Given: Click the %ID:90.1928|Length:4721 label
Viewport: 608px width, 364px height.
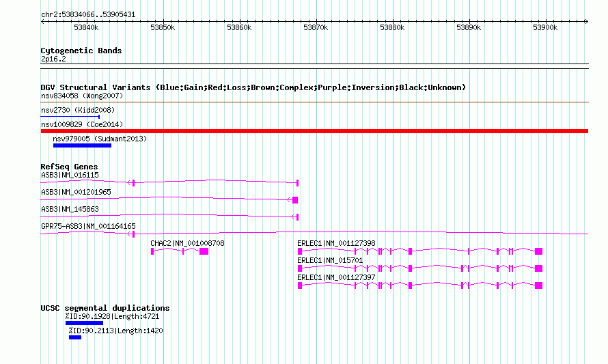Looking at the screenshot, I should coord(113,317).
